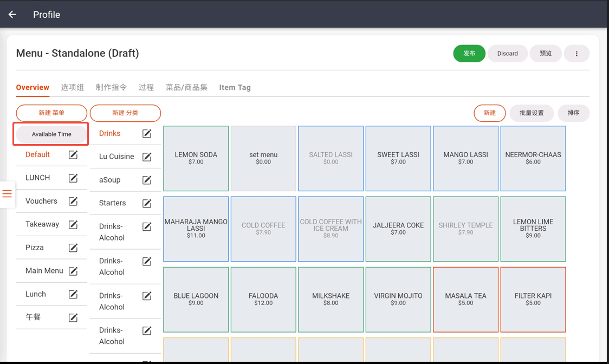Viewport: 609px width, 364px height.
Task: Select the Drinks category
Action: pos(109,133)
